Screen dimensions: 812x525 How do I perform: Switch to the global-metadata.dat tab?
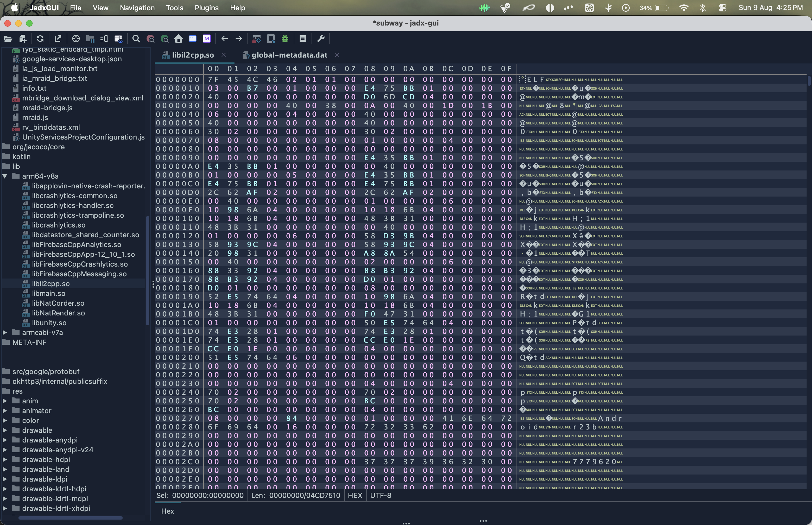click(x=289, y=55)
